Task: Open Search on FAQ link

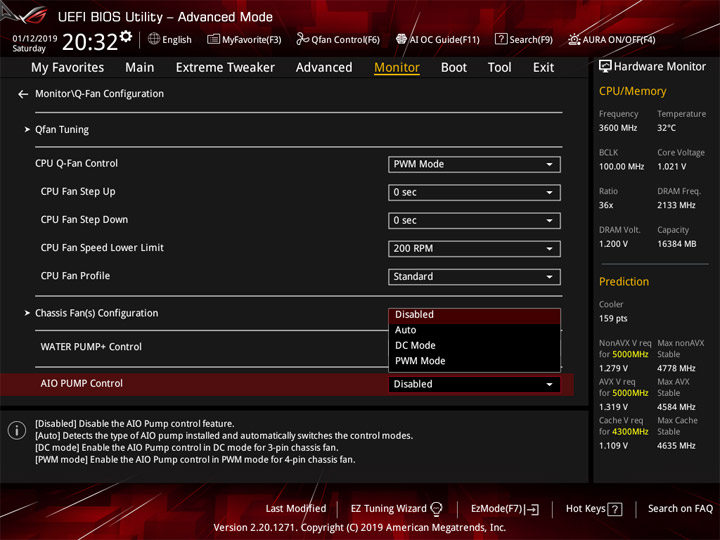Action: point(680,509)
